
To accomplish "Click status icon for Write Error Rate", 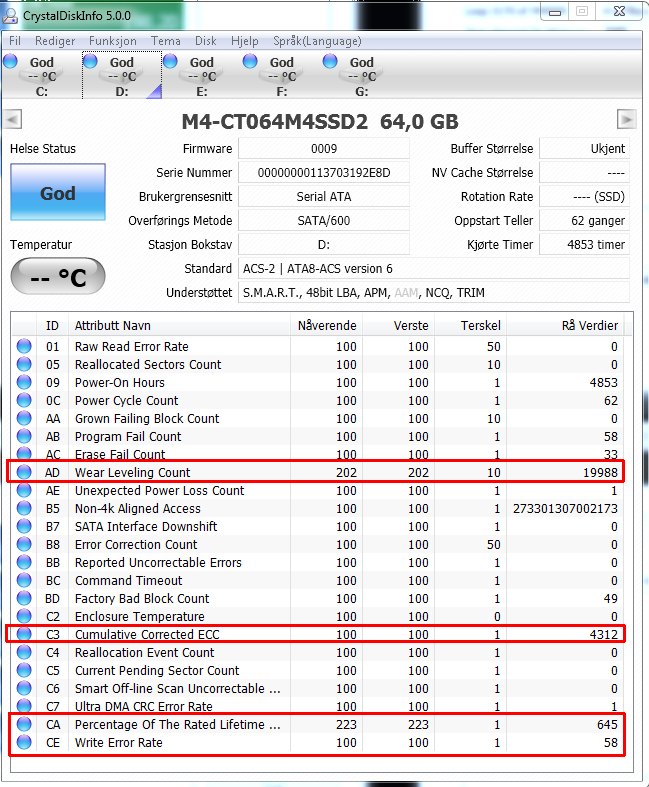I will [24, 742].
